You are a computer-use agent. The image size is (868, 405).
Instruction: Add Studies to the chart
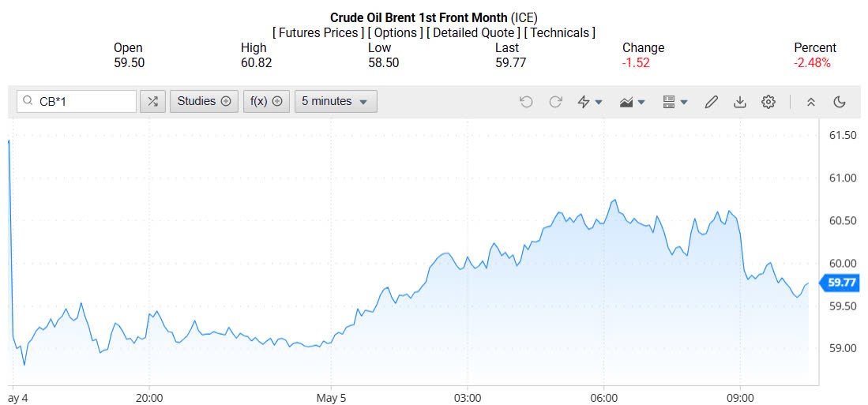(204, 101)
